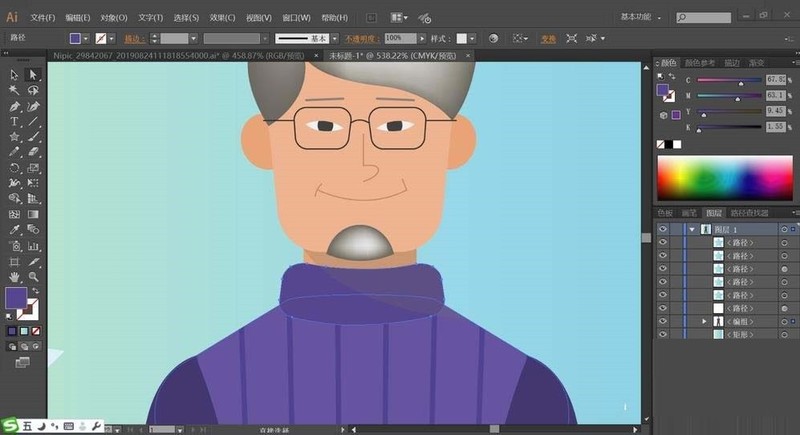Select the Line Segment tool
The height and width of the screenshot is (435, 800).
33,121
